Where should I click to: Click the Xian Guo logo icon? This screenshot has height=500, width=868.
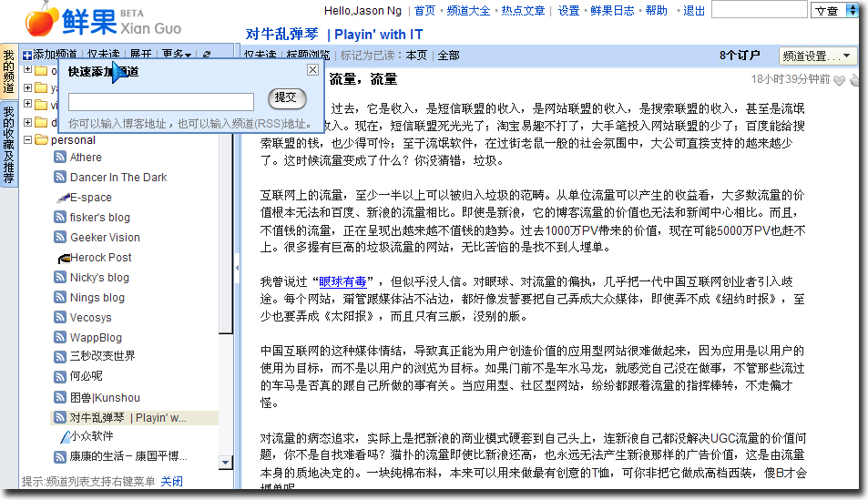(x=38, y=19)
